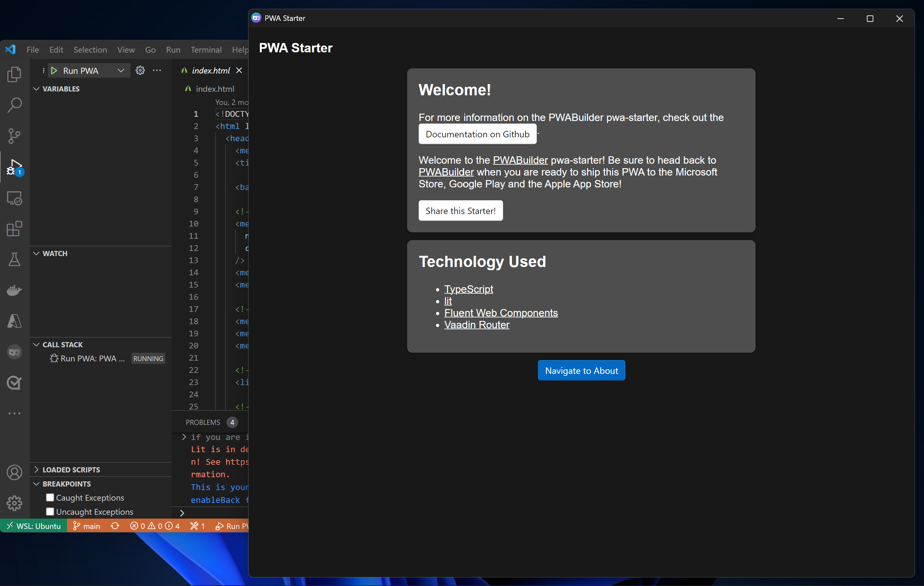Open the Testing flask icon
Viewport: 924px width, 586px height.
tap(14, 260)
